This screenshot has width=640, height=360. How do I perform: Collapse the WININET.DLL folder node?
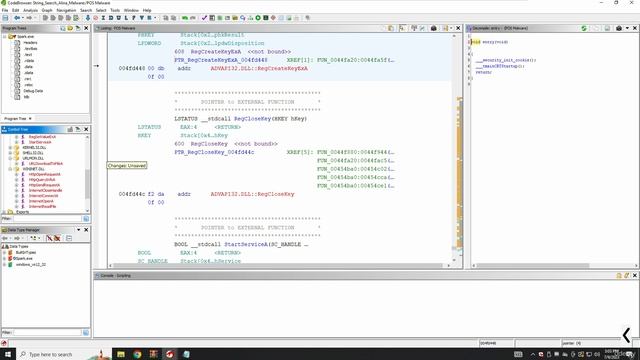tap(10, 169)
